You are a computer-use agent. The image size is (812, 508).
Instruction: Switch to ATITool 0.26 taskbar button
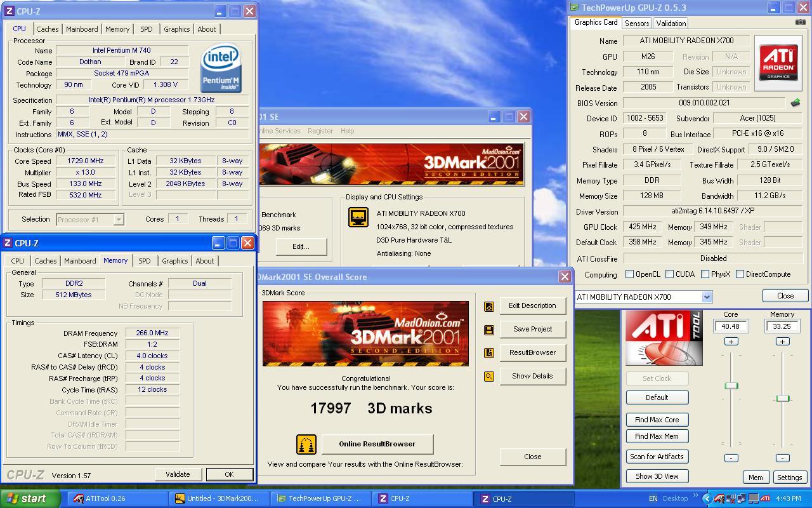(x=117, y=498)
